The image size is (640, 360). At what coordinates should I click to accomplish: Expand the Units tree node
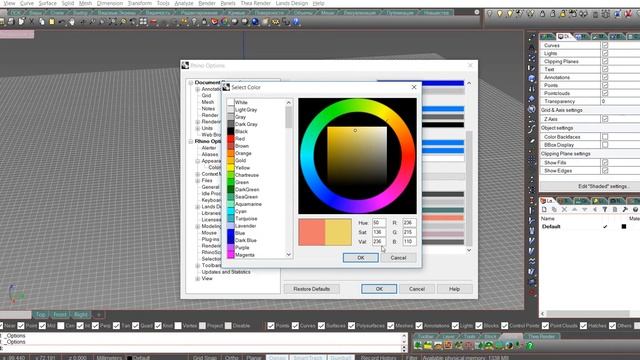(198, 128)
